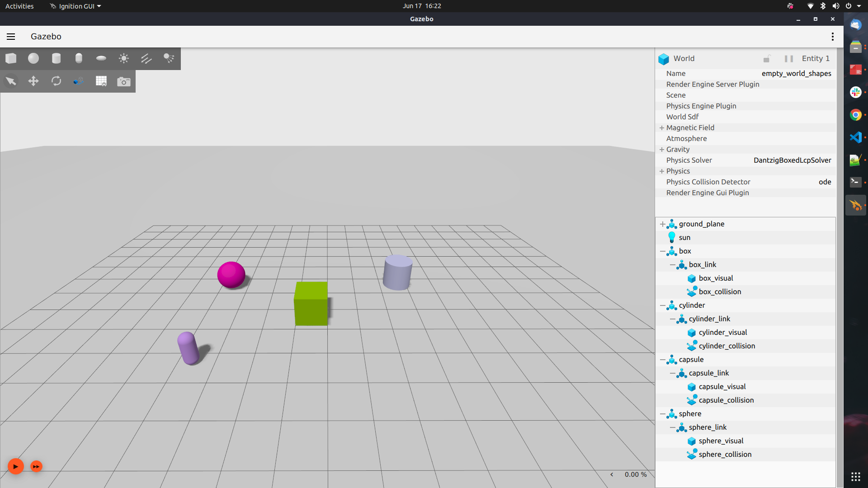Select the sphere shape tool
The height and width of the screenshot is (488, 868).
33,58
